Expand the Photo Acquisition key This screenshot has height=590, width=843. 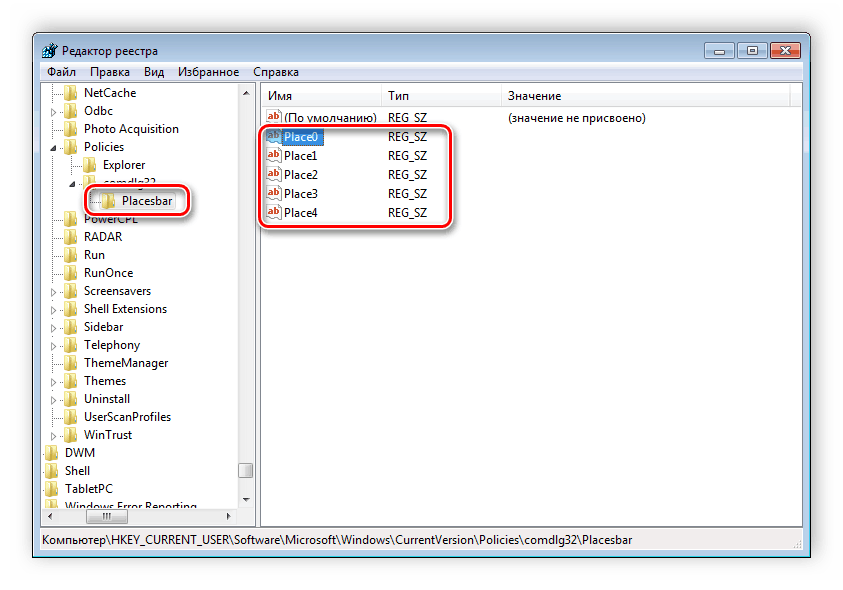tap(54, 129)
